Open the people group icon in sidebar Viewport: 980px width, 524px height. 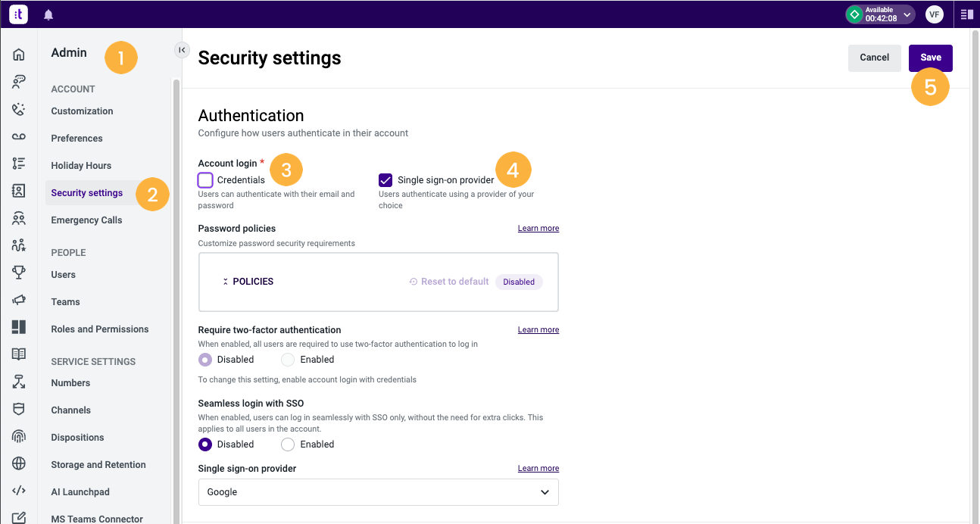click(x=19, y=218)
